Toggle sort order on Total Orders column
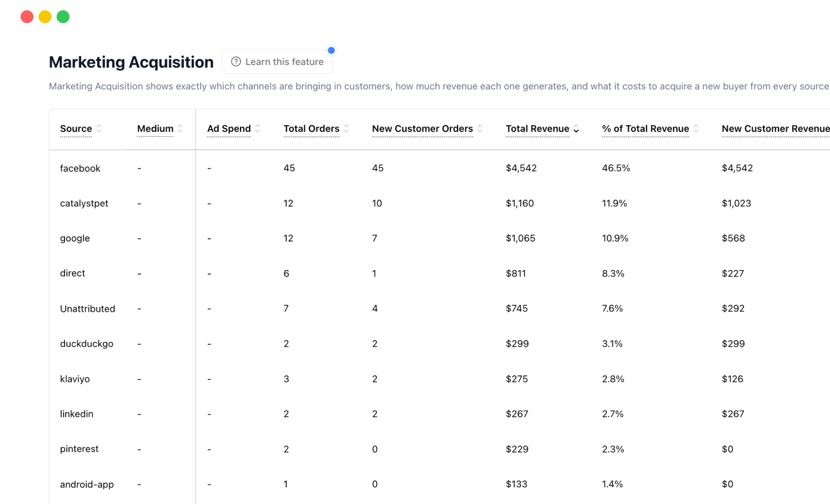The width and height of the screenshot is (830, 504). (x=346, y=128)
